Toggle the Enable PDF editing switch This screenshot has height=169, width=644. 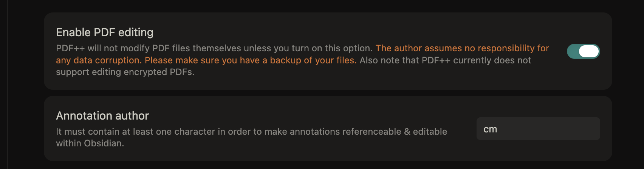coord(583,51)
